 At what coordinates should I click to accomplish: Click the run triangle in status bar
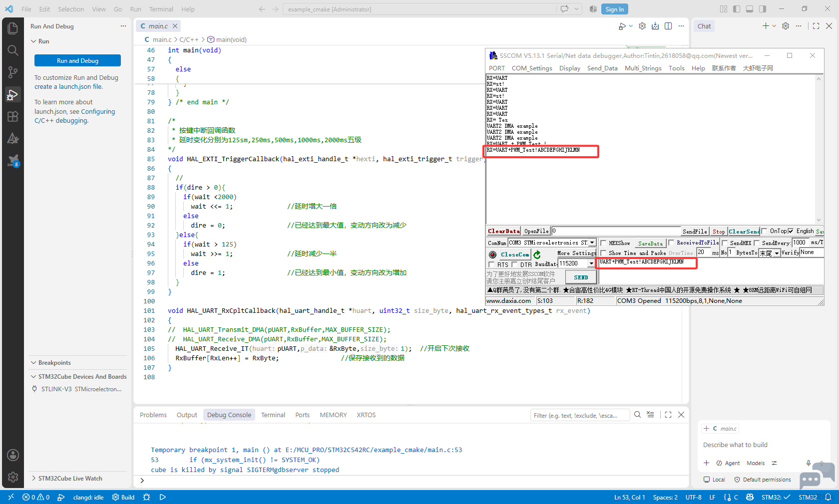(x=162, y=497)
